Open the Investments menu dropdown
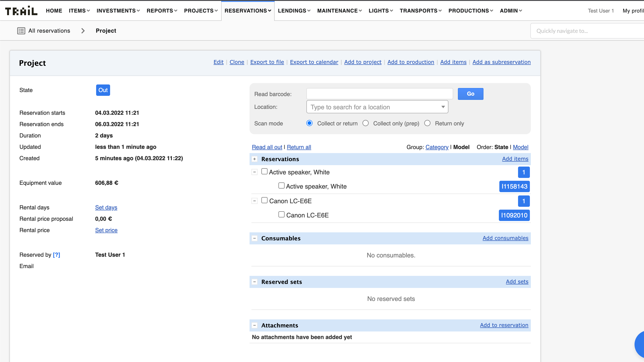 pyautogui.click(x=118, y=11)
